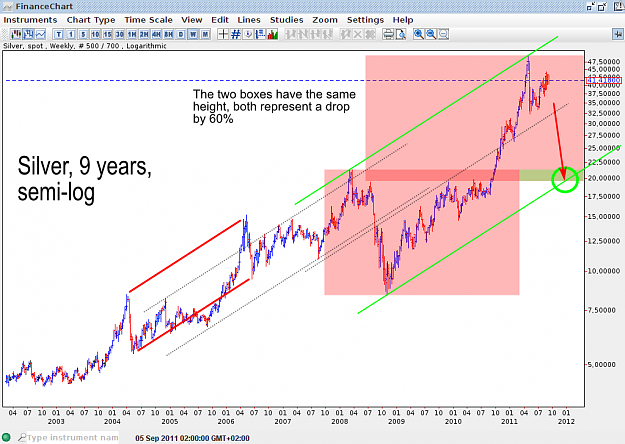The width and height of the screenshot is (625, 444).
Task: Click the 20,00000 price axis label
Action: [x=604, y=178]
